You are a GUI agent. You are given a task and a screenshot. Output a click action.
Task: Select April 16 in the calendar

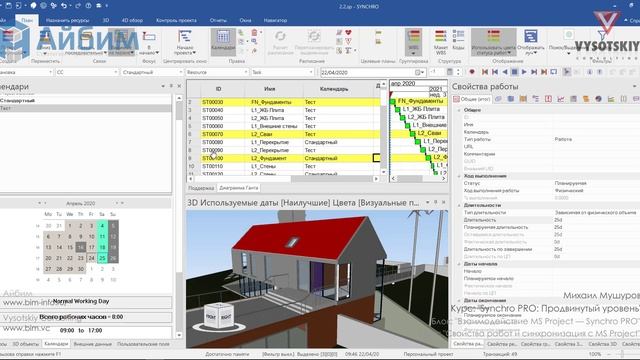click(x=81, y=247)
